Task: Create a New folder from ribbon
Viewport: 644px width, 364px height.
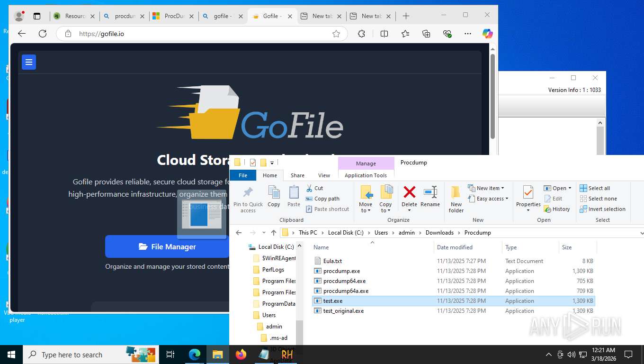Action: pyautogui.click(x=456, y=199)
